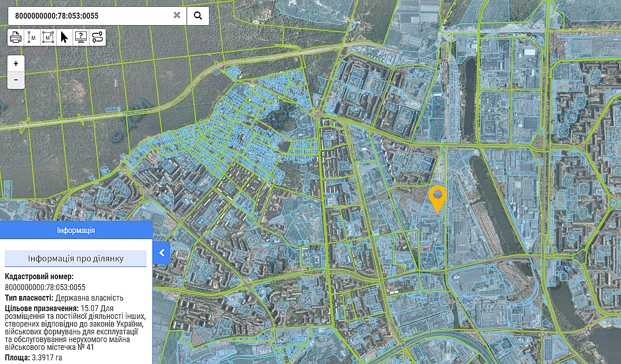Click the magnifying glass search button
Image resolution: width=621 pixels, height=364 pixels.
(x=198, y=16)
